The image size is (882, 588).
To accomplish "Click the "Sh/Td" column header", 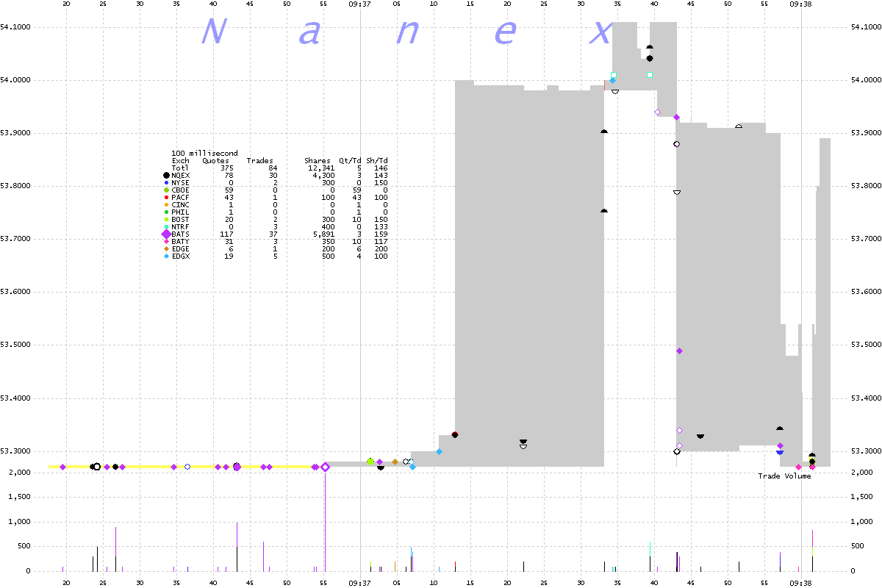I will pyautogui.click(x=377, y=161).
